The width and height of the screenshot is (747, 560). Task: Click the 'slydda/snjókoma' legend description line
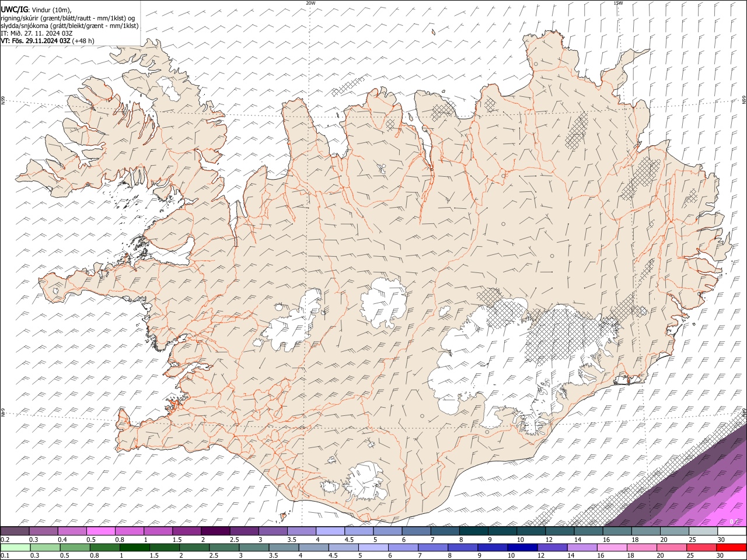coord(69,26)
